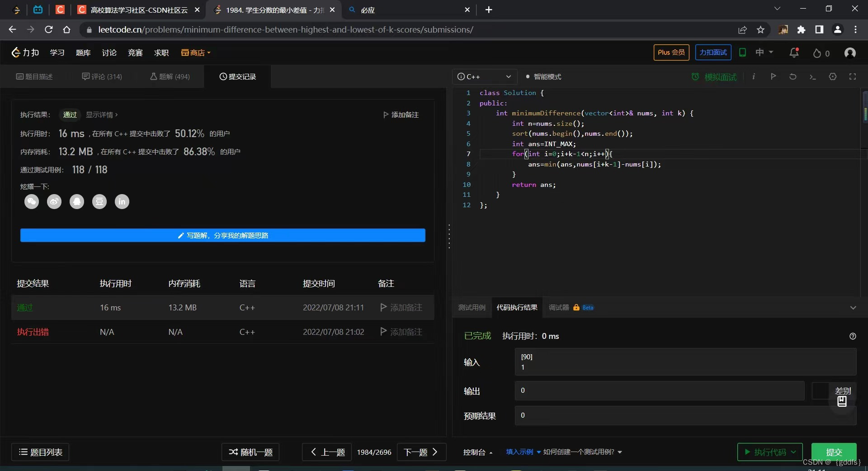Click the 输入 test input field
Viewport: 868px width, 471px height.
click(685, 362)
